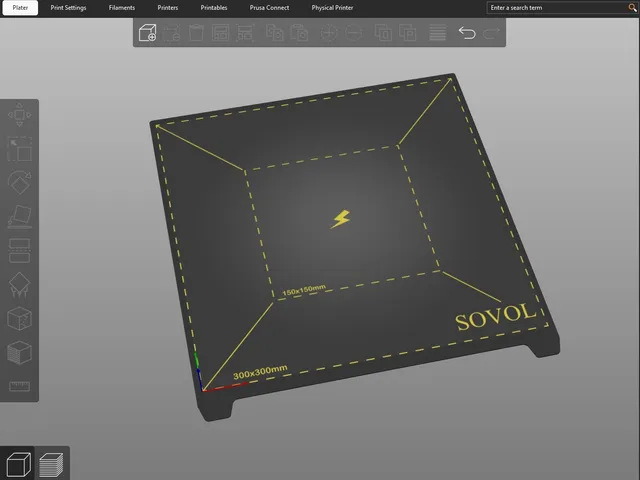Click the Paste icon in the toolbar
The width and height of the screenshot is (640, 480).
pyautogui.click(x=299, y=33)
